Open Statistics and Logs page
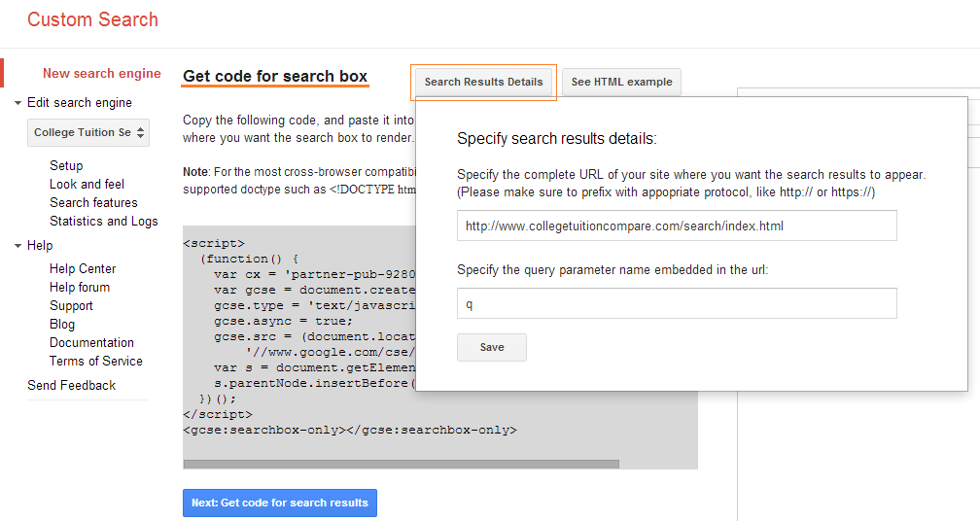 pos(103,221)
